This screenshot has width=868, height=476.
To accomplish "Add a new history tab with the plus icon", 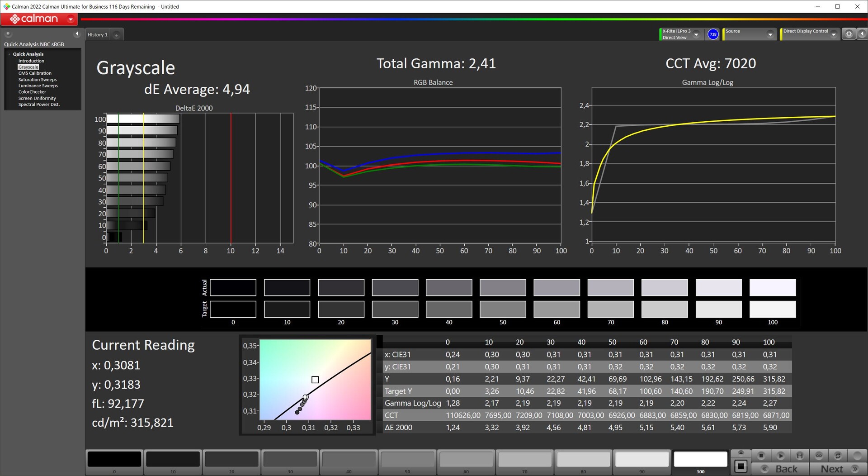I will pos(116,35).
